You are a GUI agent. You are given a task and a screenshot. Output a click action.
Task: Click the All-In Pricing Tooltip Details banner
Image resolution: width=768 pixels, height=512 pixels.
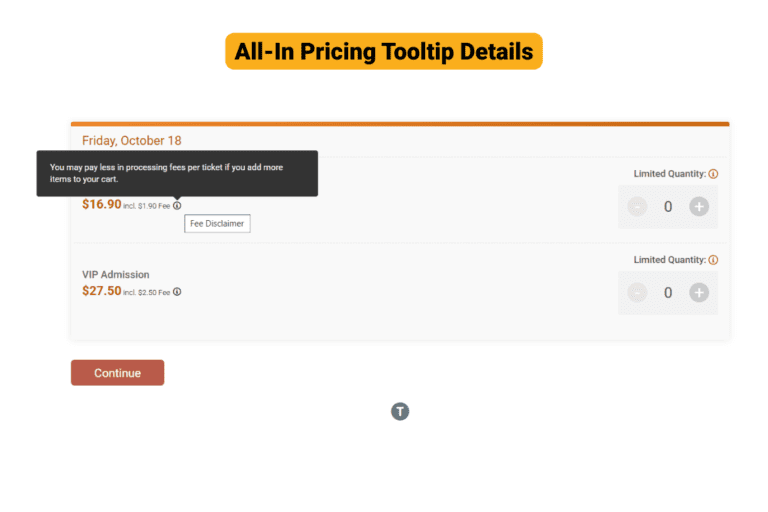[x=384, y=51]
